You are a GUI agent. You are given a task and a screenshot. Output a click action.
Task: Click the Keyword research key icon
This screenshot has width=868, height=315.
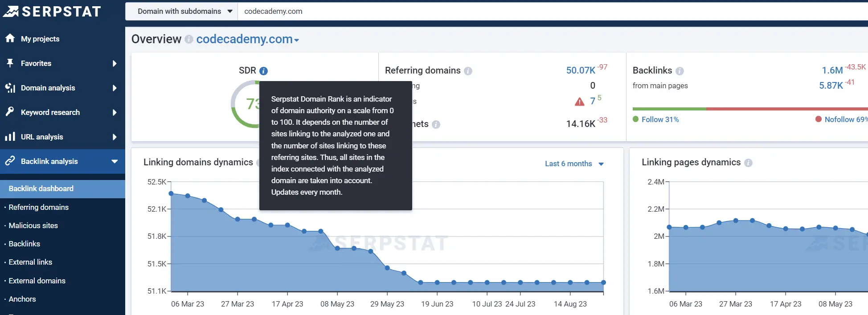[x=10, y=111]
